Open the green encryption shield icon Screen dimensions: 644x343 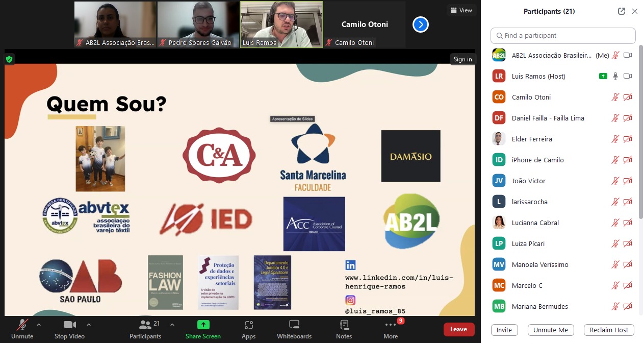point(9,59)
